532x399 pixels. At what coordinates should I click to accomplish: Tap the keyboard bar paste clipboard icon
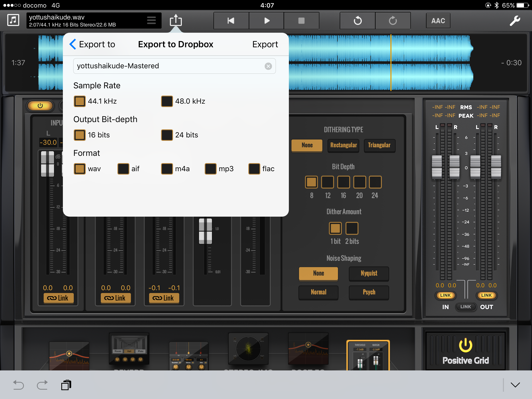(x=66, y=385)
